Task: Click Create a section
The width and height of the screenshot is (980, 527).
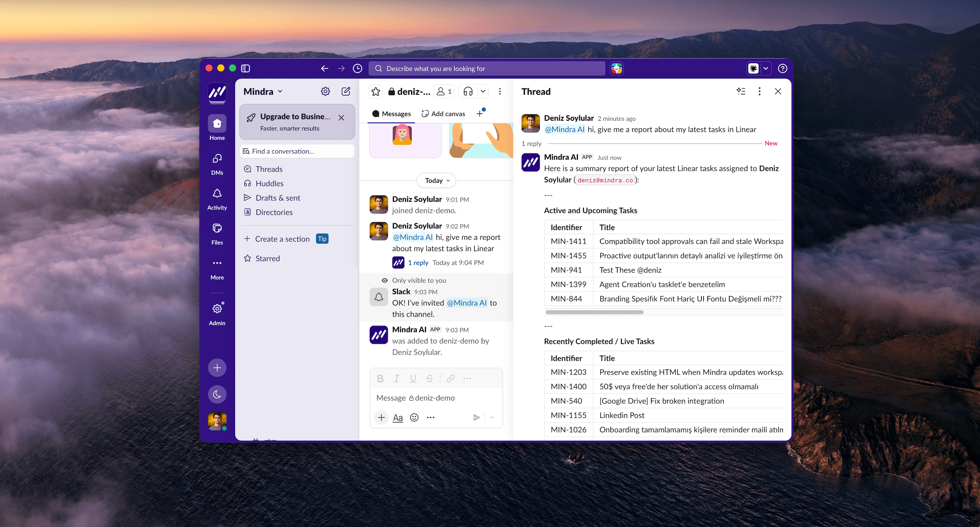Action: tap(282, 239)
